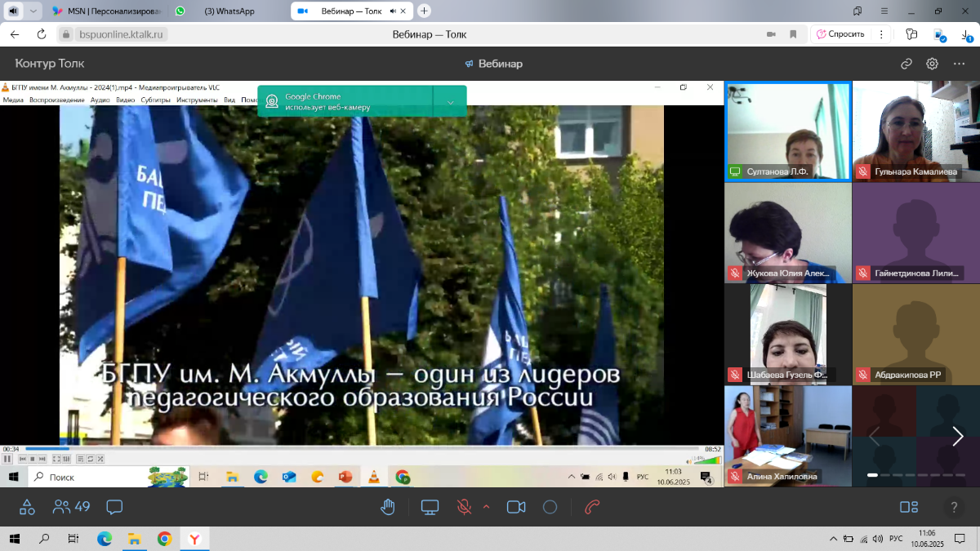Start screen sharing with the monitor icon
Viewport: 980px width, 551px height.
[x=430, y=507]
